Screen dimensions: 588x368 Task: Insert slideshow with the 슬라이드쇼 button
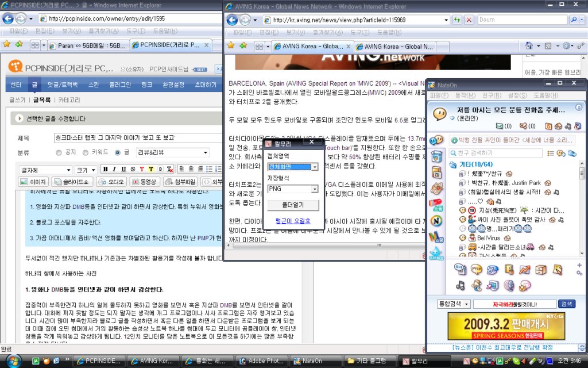(x=72, y=182)
